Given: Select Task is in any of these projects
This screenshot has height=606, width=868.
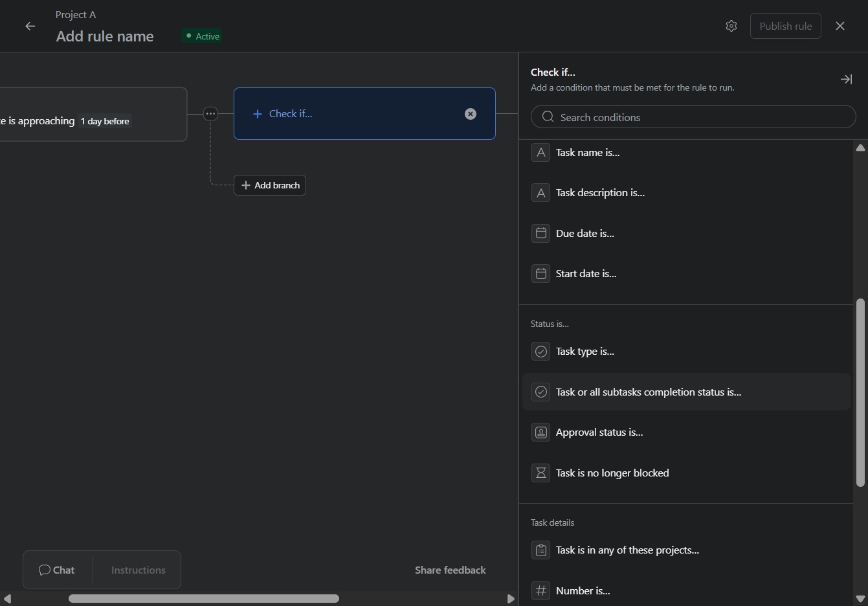Looking at the screenshot, I should (686, 550).
